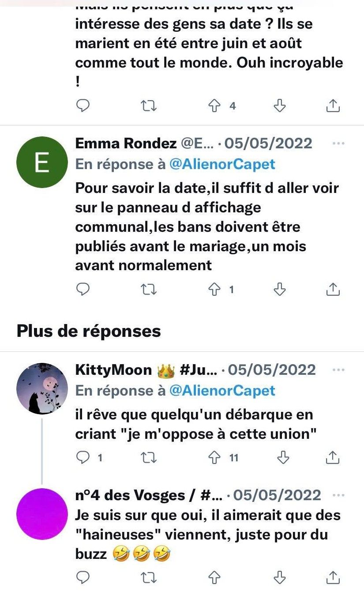The height and width of the screenshot is (592, 364).
Task: Open options menu for n°4 des Vosges tweet
Action: tap(338, 495)
